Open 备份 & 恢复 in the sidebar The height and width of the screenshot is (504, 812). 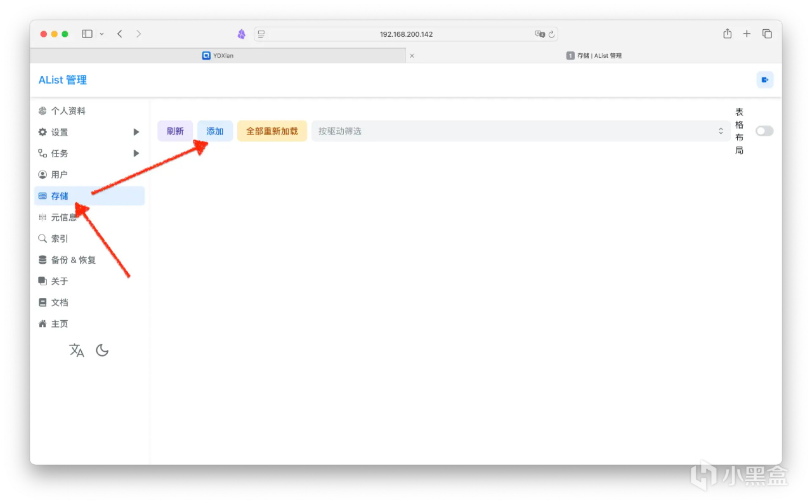pos(89,260)
